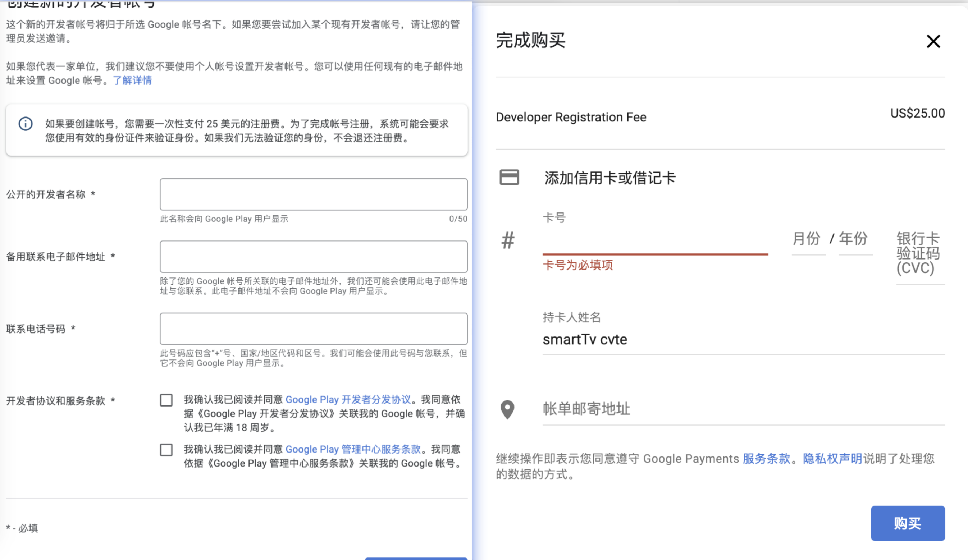Click the location pin icon

[507, 409]
